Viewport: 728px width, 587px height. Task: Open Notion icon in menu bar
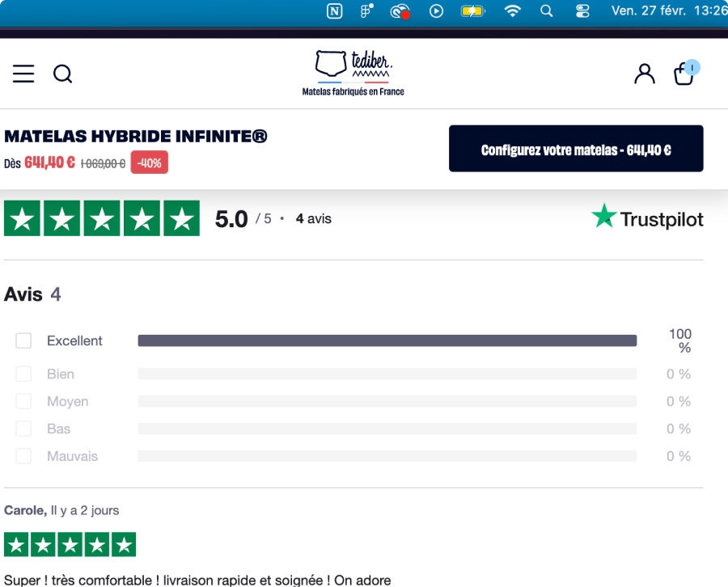coord(334,11)
